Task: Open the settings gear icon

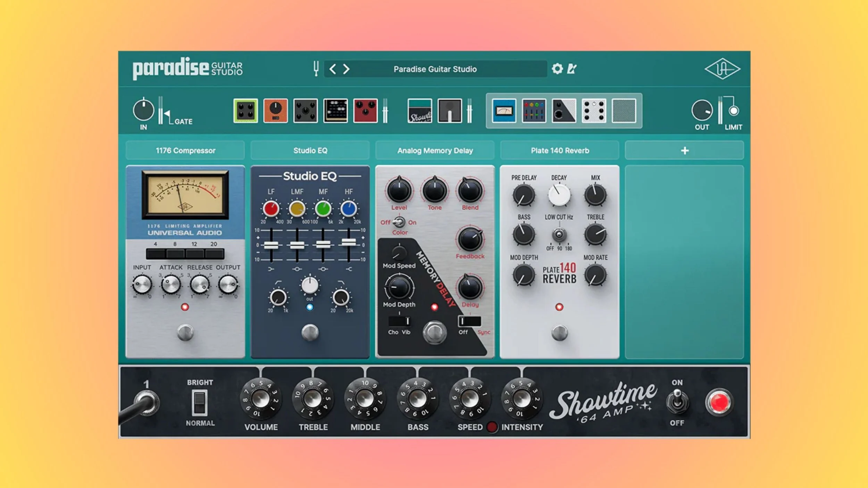Action: pyautogui.click(x=557, y=69)
